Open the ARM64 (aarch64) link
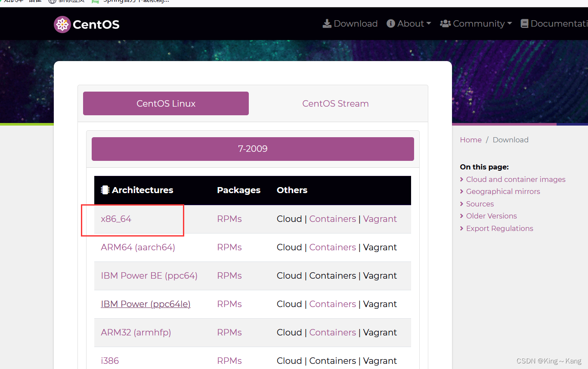The width and height of the screenshot is (588, 369). pos(138,247)
